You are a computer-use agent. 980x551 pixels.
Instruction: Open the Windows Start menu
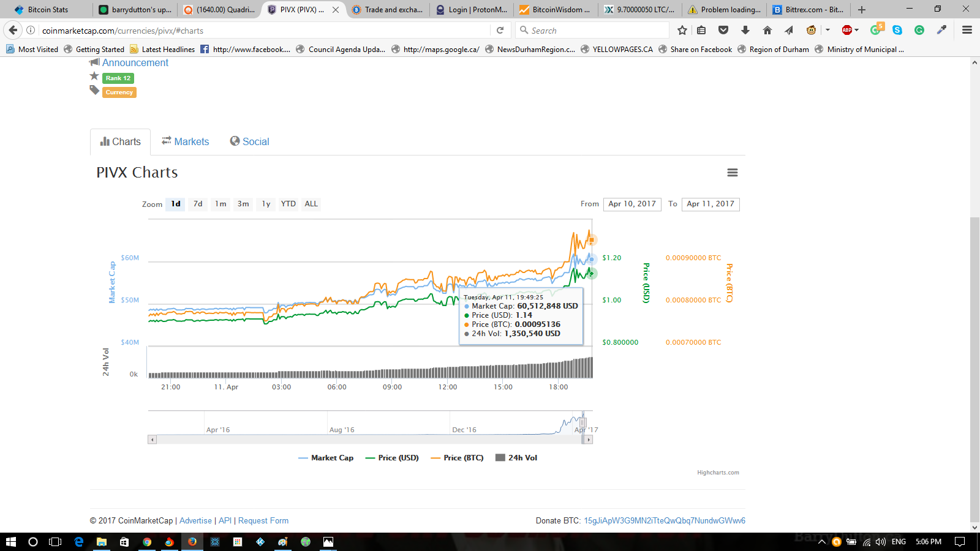pos(10,542)
